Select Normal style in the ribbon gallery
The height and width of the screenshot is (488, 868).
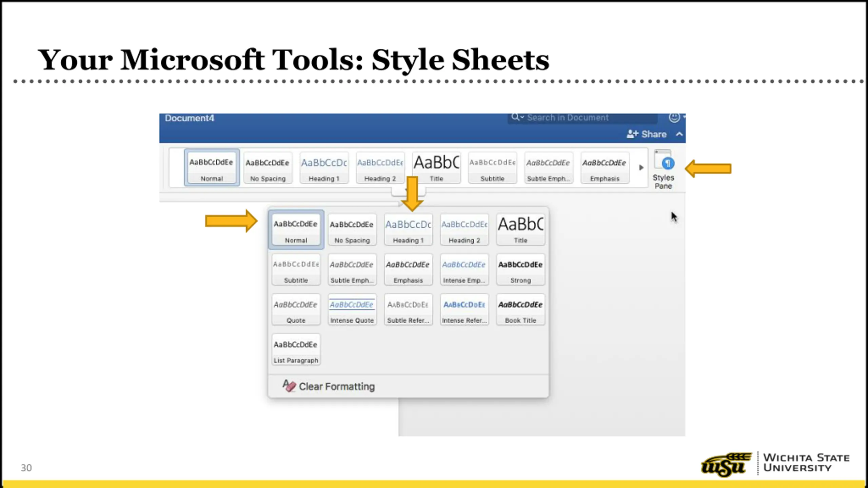coord(212,167)
